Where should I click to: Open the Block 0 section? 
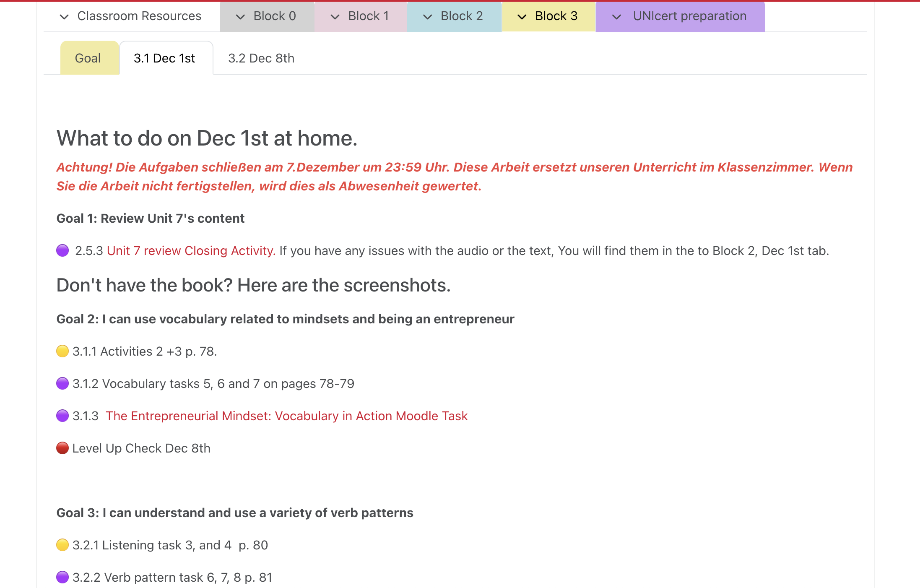[x=275, y=16]
